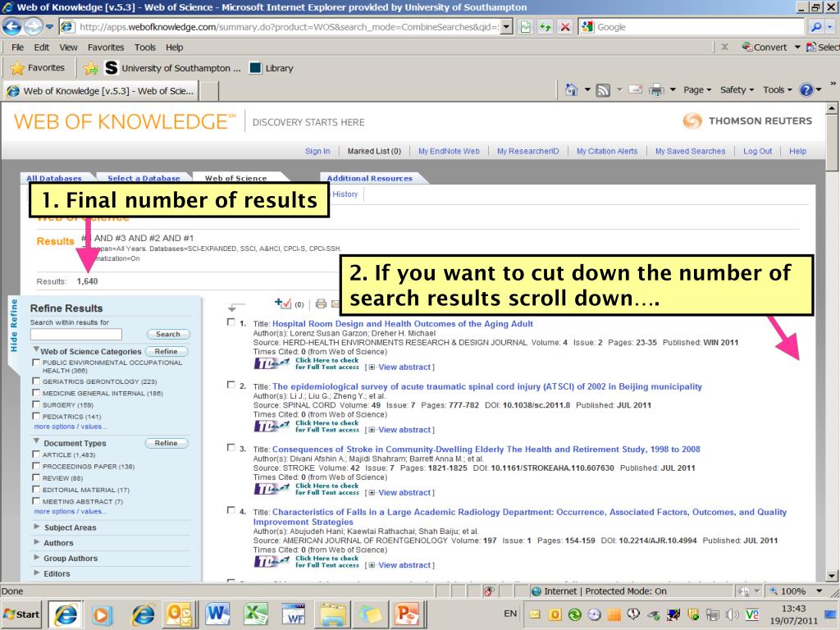840x630 pixels.
Task: Click the search magnifier icon in Google box
Action: point(816,27)
